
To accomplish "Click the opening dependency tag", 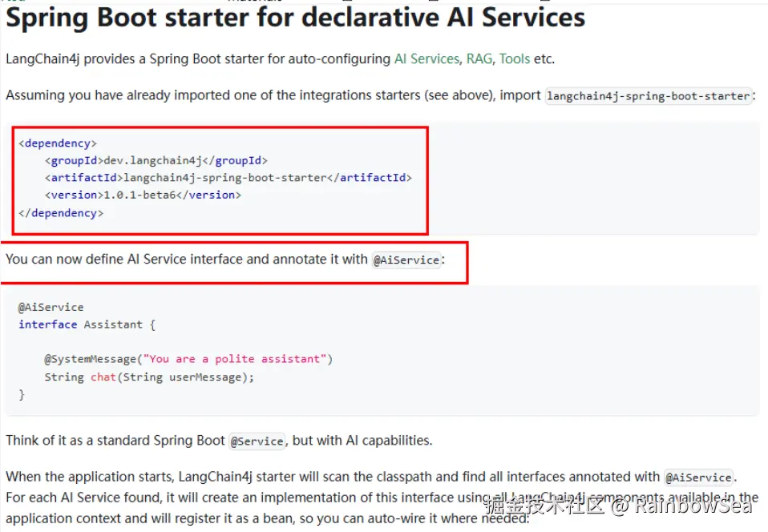I will click(57, 143).
